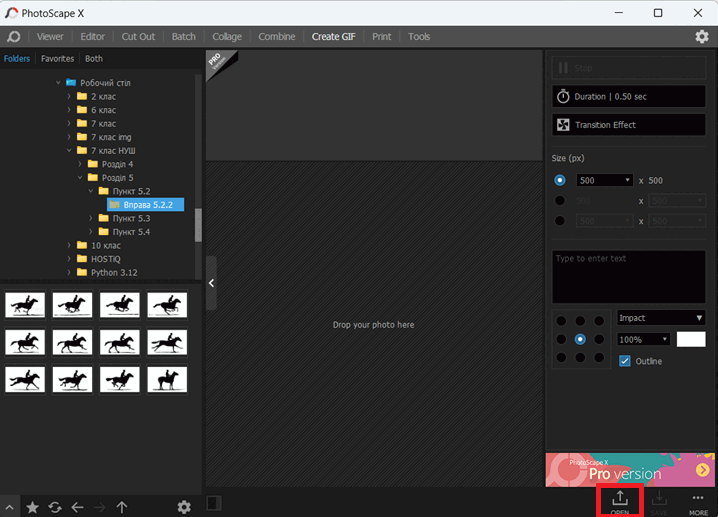The height and width of the screenshot is (517, 718).
Task: Expand the Розділ 4 folder
Action: click(80, 164)
